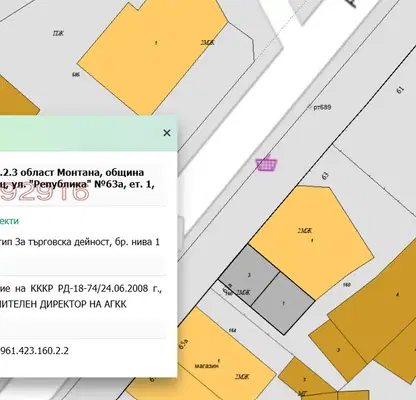
Task: Select grey building number 3 on map
Action: (249, 275)
